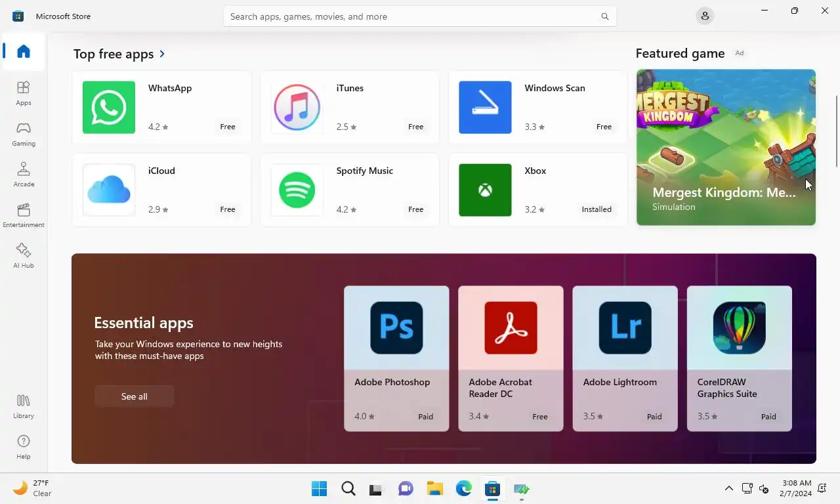840x504 pixels.
Task: Click the Spotify Music title text
Action: (365, 171)
